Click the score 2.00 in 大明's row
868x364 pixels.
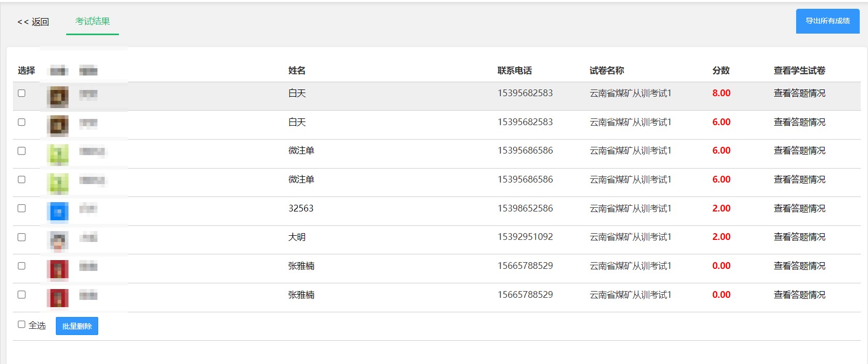pos(721,237)
